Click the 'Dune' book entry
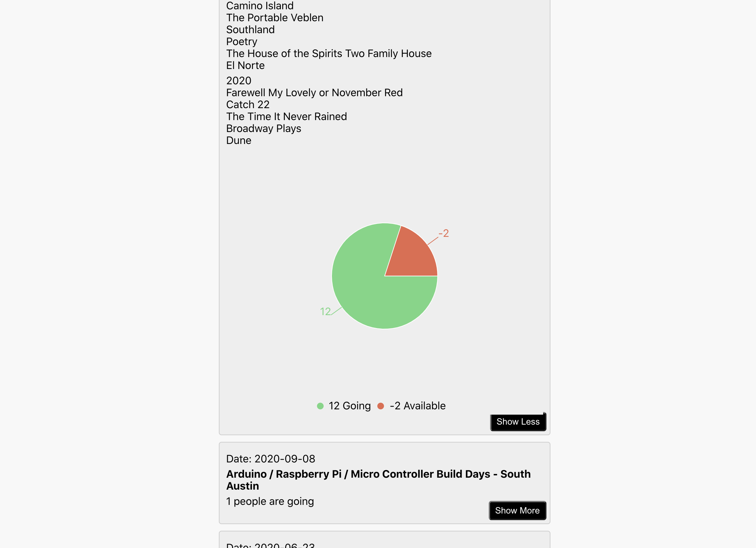 click(239, 140)
